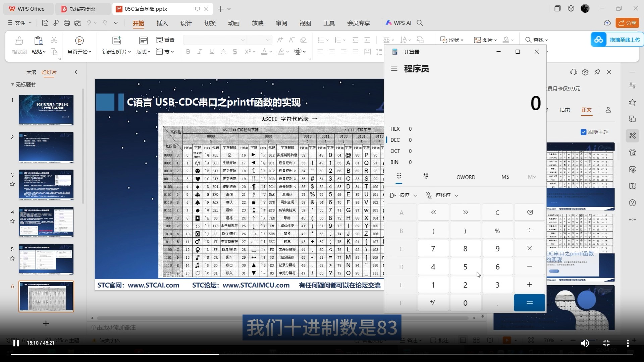The width and height of the screenshot is (644, 362).
Task: Switch to bit toggling keypad icon
Action: (426, 176)
